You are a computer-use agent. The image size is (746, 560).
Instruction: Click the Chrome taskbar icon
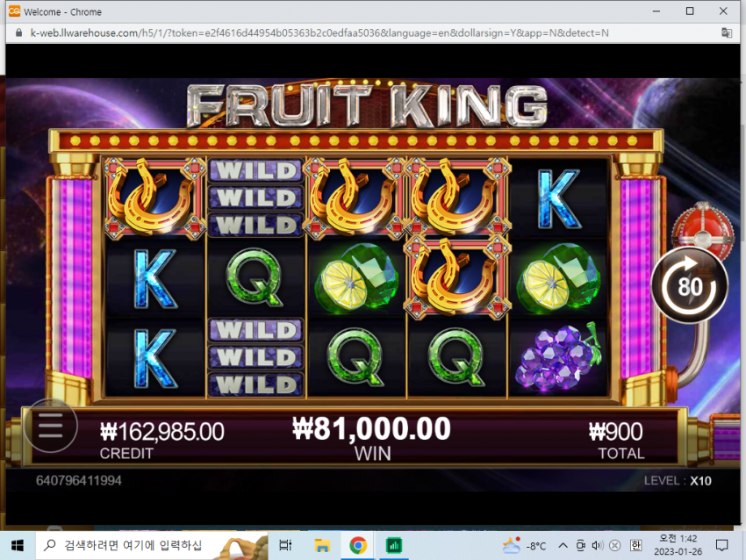pyautogui.click(x=358, y=545)
